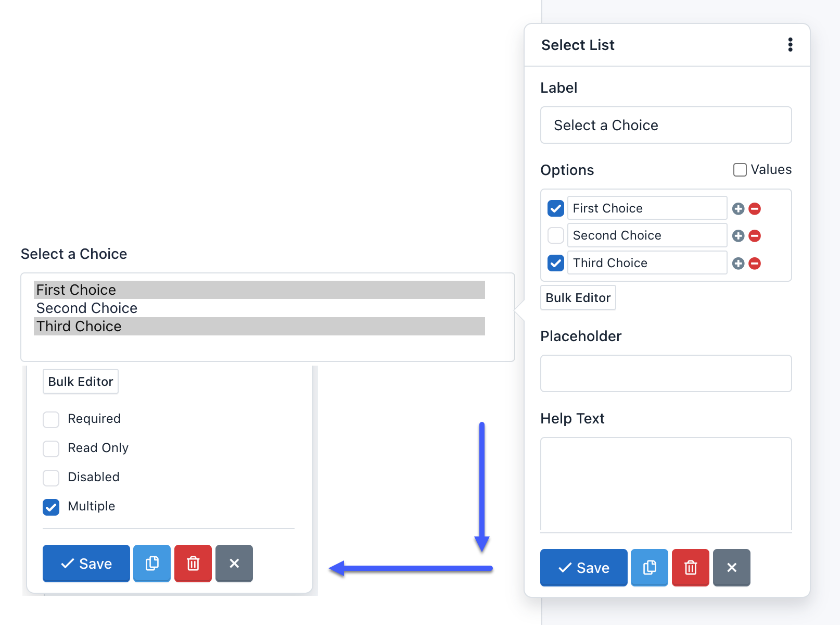Click the X icon in the left panel
Screen dimensions: 840x625
234,564
